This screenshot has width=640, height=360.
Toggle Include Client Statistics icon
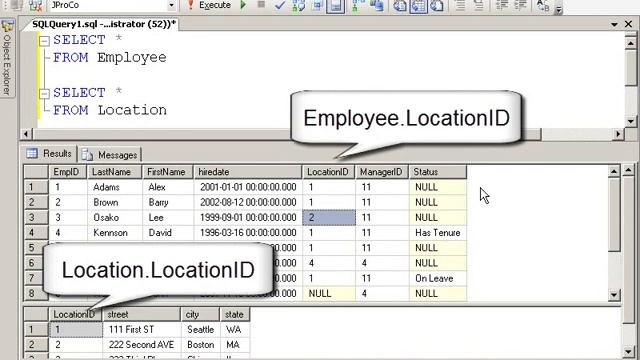(x=376, y=6)
